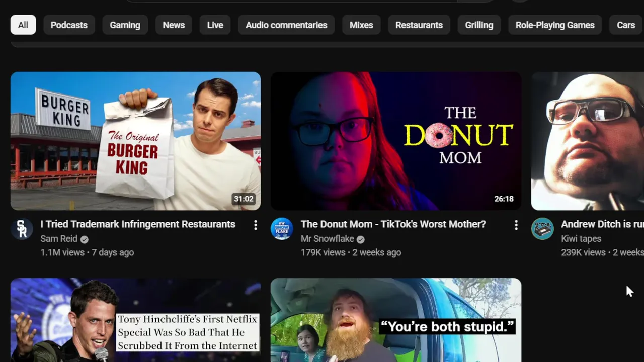This screenshot has height=362, width=644.
Task: Select the Gaming filter chip
Action: pyautogui.click(x=125, y=25)
